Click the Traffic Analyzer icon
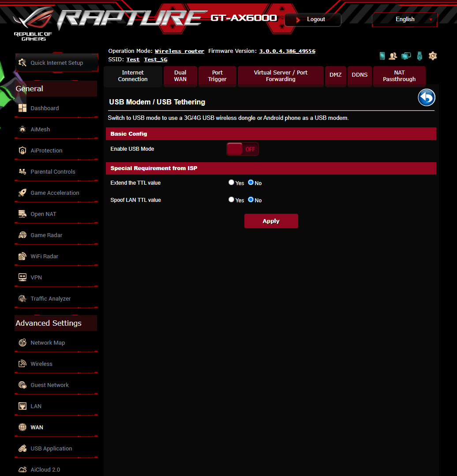The width and height of the screenshot is (457, 476). (22, 299)
